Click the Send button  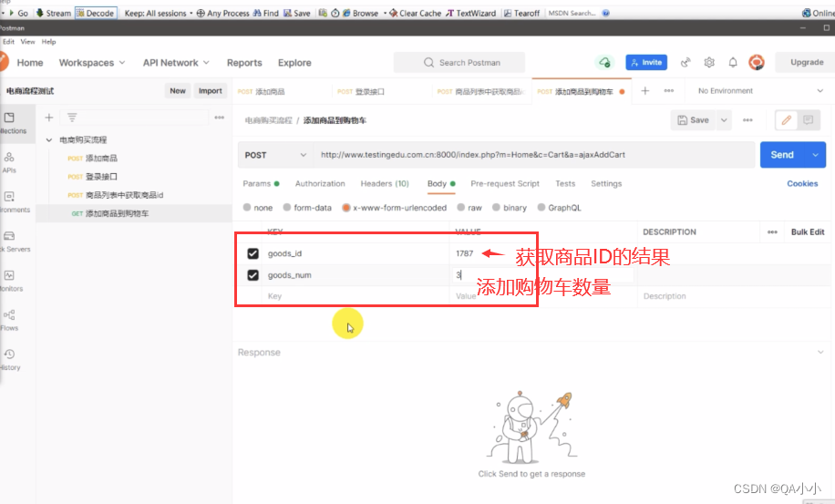pos(782,155)
